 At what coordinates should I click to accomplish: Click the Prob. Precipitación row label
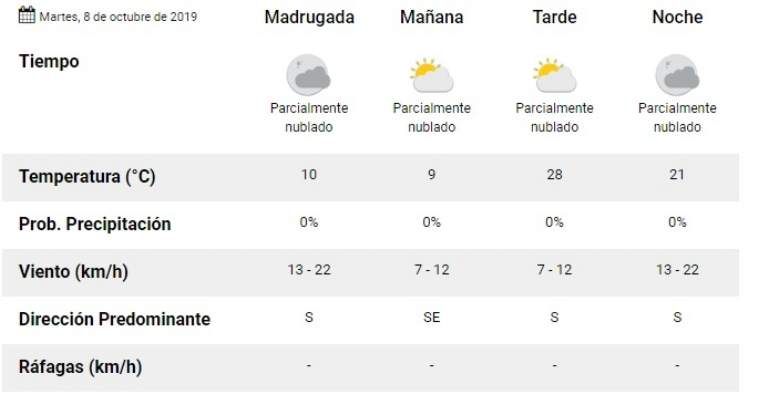[95, 224]
